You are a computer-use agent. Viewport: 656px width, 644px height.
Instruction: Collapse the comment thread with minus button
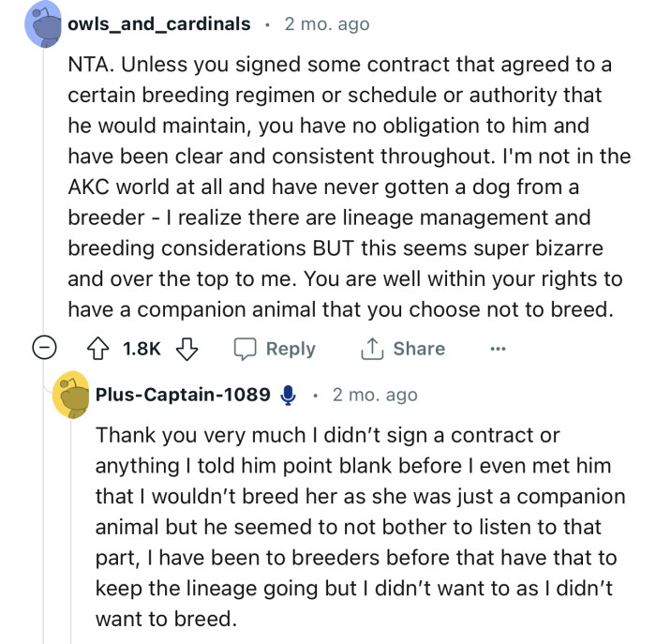43,349
